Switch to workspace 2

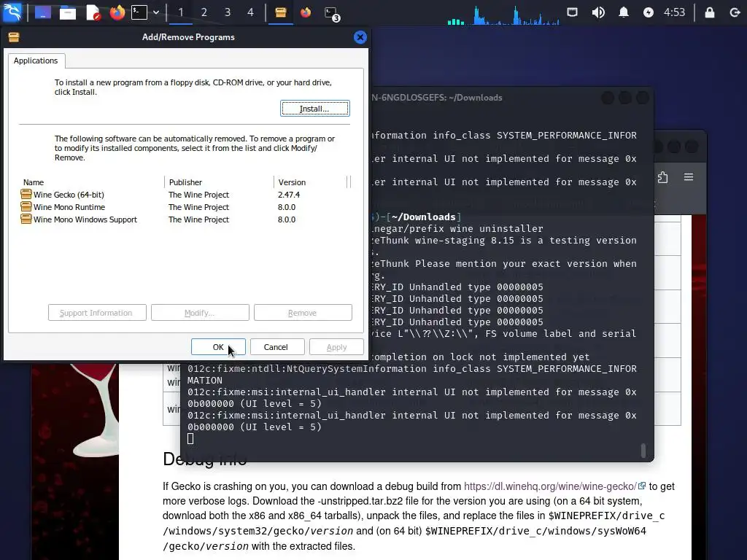coord(204,12)
